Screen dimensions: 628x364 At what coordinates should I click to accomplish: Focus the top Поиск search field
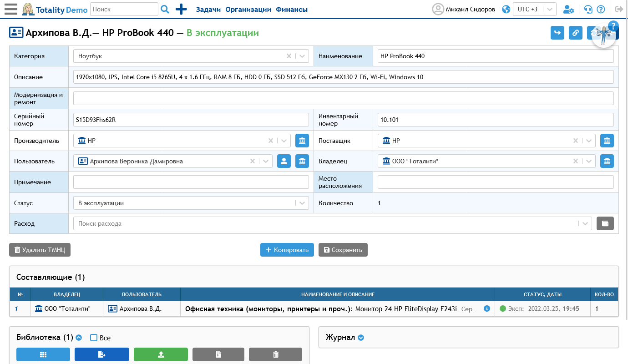click(124, 9)
